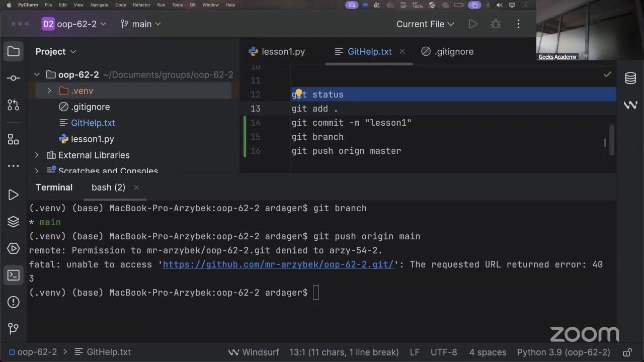Image resolution: width=644 pixels, height=362 pixels.
Task: Click the lightbulb intention icon on line 12
Action: tap(298, 94)
